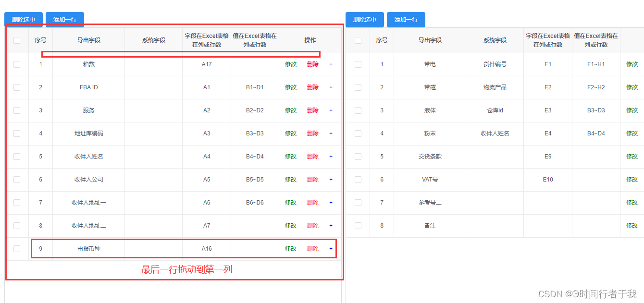Click the 添加一行 button above the right table
The image size is (644, 303).
405,20
